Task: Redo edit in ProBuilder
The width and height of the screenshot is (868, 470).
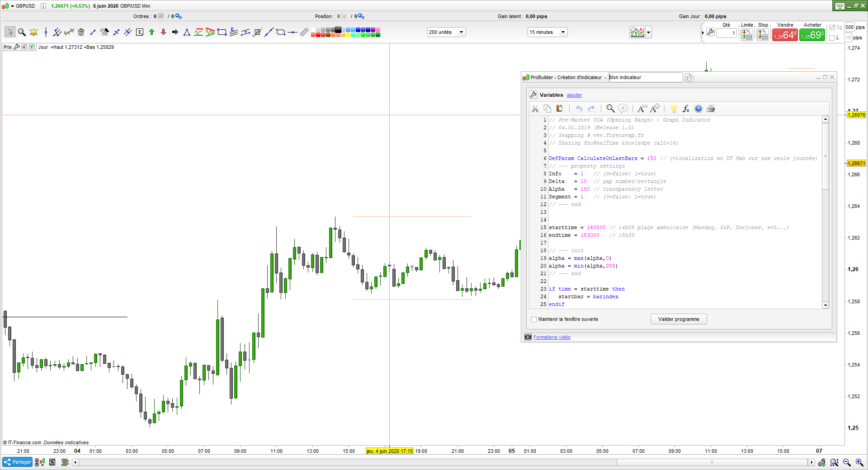Action: coord(591,108)
